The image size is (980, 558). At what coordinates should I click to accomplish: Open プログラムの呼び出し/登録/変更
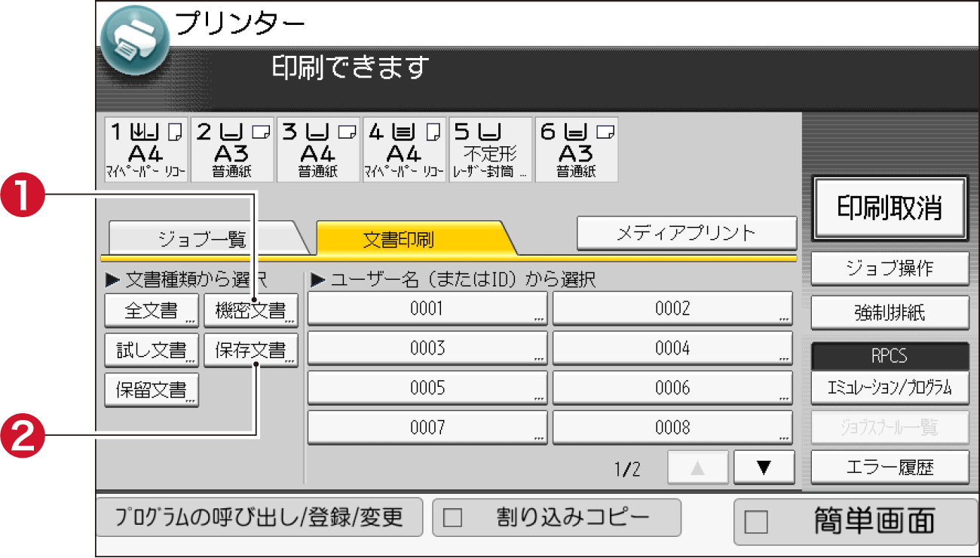pyautogui.click(x=259, y=517)
